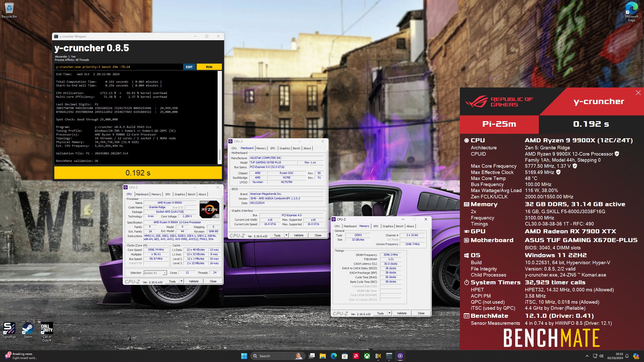Click the y-cruncher command line input field
Image resolution: width=644 pixels, height=362 pixels.
pos(119,67)
